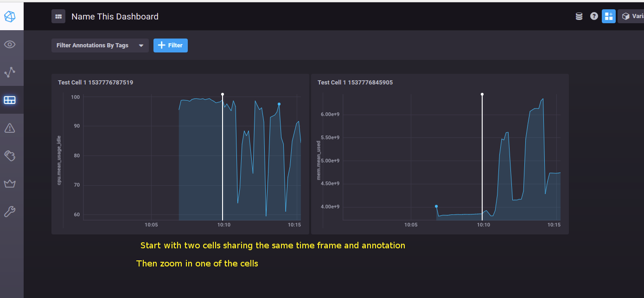This screenshot has height=298, width=644.
Task: Click the blue Filter button
Action: 170,45
